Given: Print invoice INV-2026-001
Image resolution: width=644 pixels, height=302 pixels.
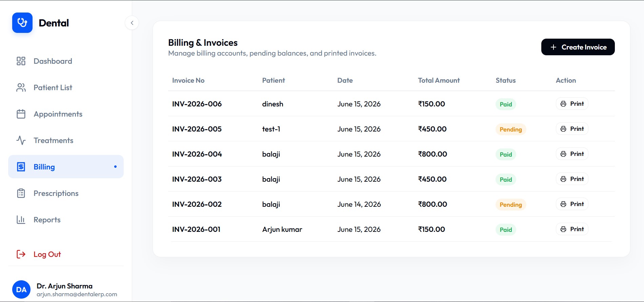Looking at the screenshot, I should [572, 229].
